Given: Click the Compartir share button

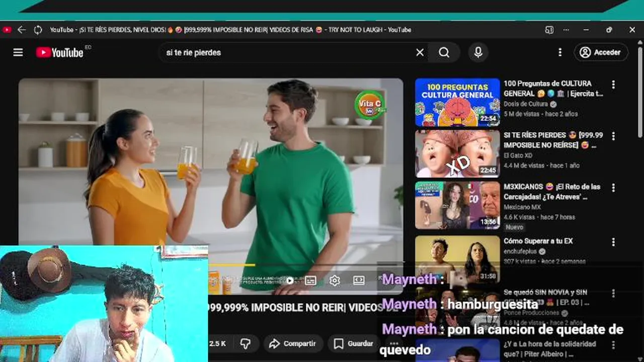Looking at the screenshot, I should [293, 343].
